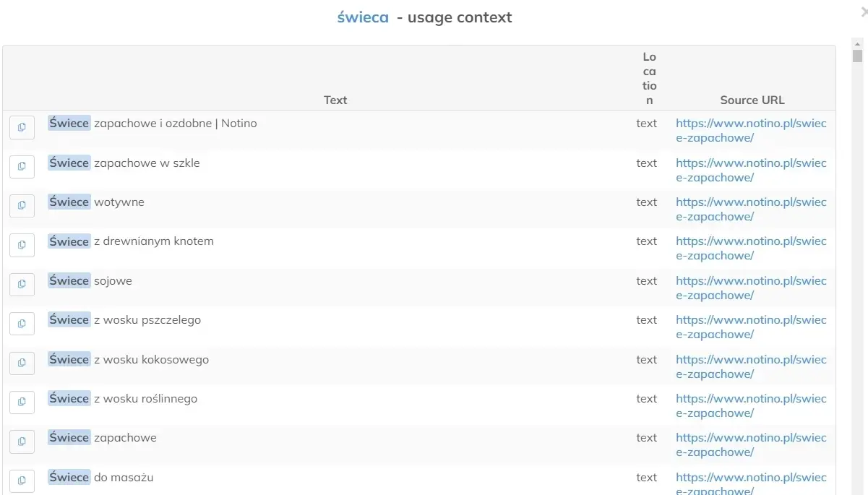868x495 pixels.
Task: Select the highlighted word 'Świece' in the first row
Action: point(69,123)
